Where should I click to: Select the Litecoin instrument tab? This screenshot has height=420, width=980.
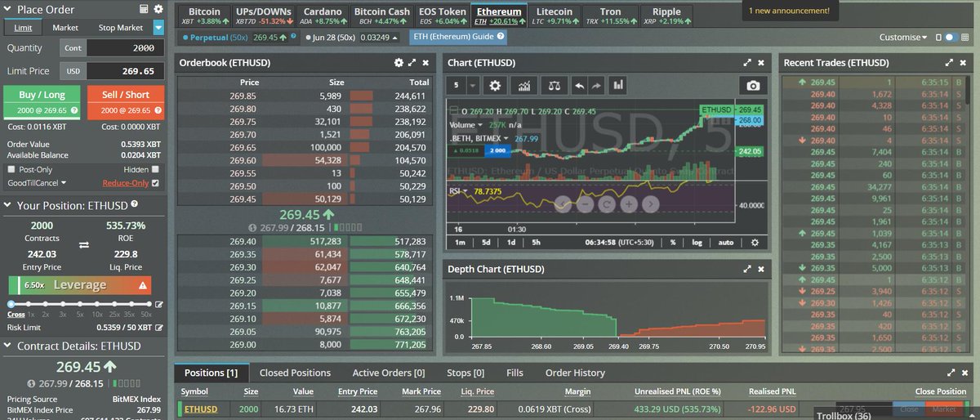555,16
